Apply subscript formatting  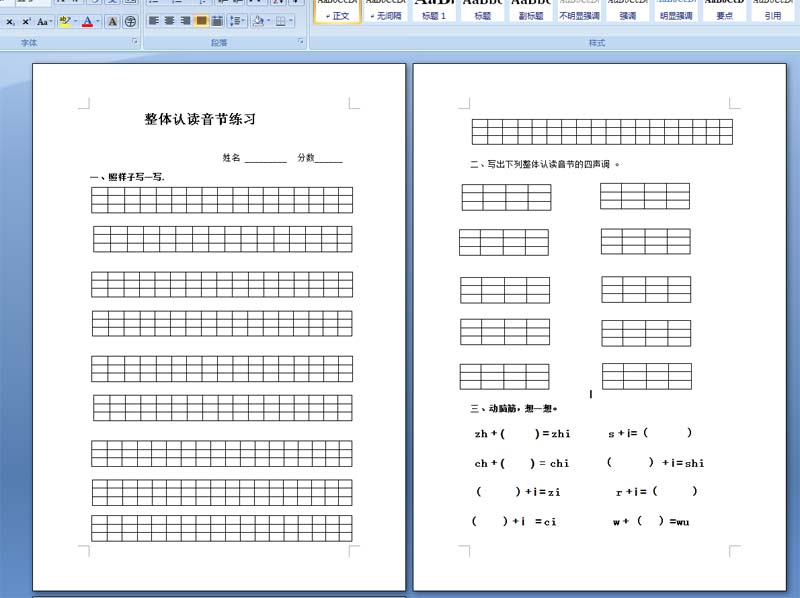point(10,21)
